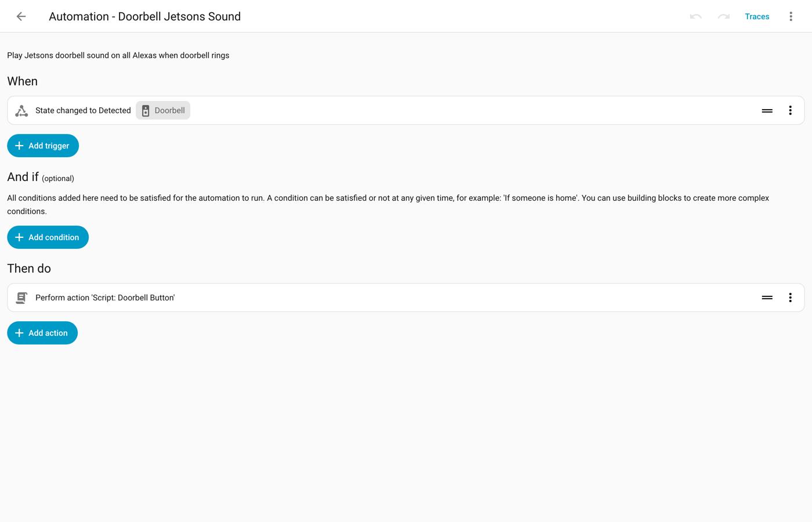
Task: Click the script action icon
Action: [21, 298]
